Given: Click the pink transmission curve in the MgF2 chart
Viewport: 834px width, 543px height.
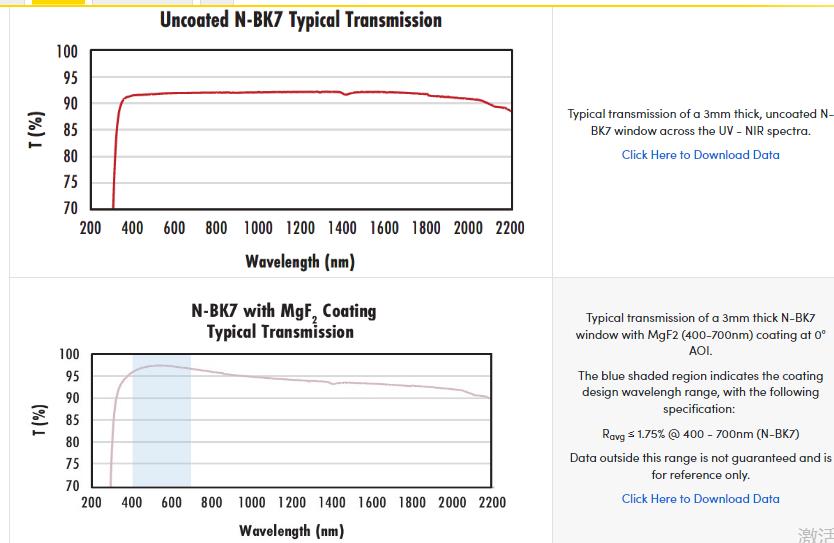Looking at the screenshot, I should pos(300,378).
